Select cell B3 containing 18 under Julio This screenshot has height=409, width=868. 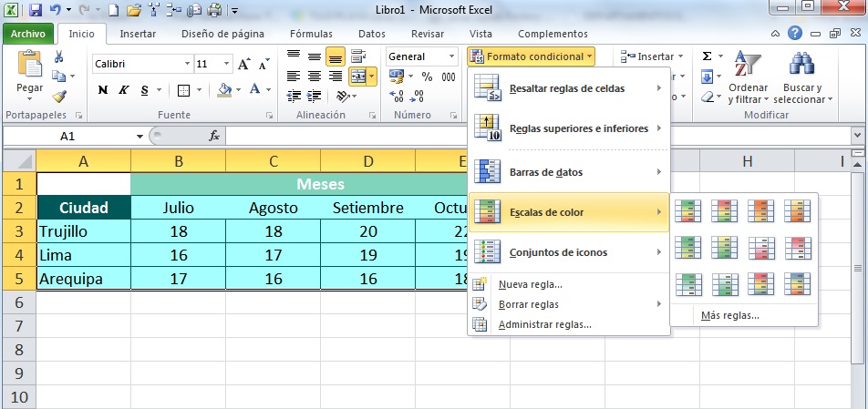click(x=179, y=231)
